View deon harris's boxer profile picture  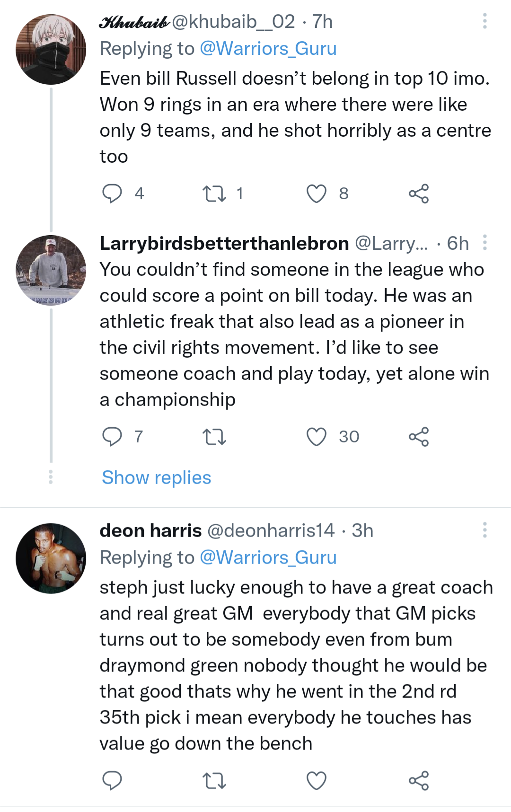(51, 558)
